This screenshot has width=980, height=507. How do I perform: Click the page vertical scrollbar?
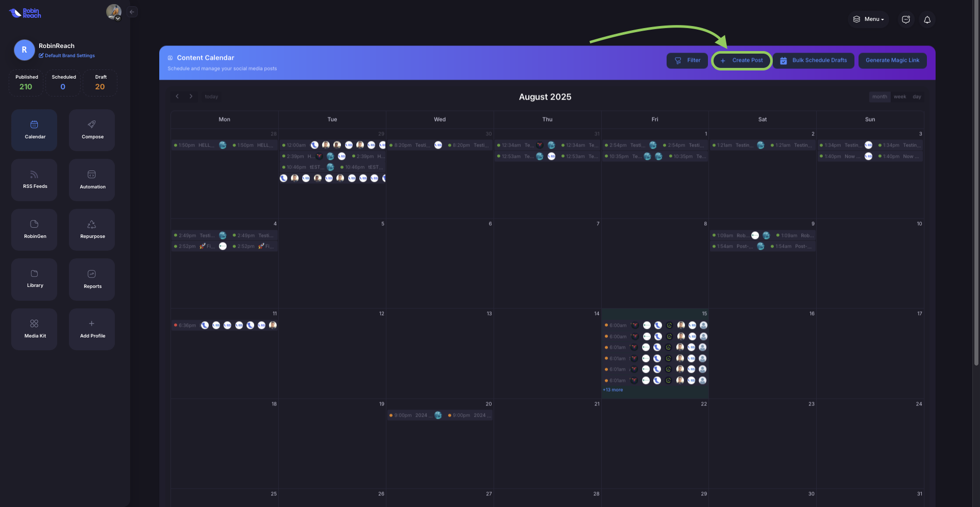(x=976, y=183)
